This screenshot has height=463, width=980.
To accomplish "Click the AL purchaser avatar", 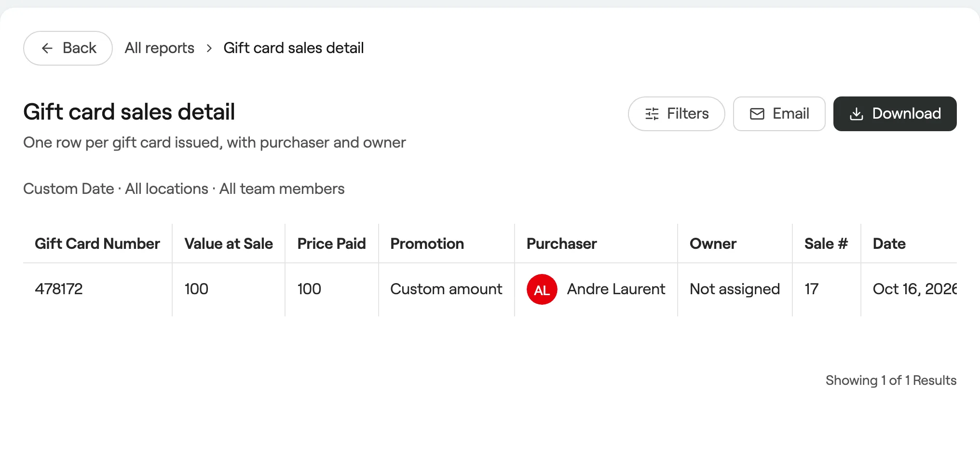I will pos(542,289).
